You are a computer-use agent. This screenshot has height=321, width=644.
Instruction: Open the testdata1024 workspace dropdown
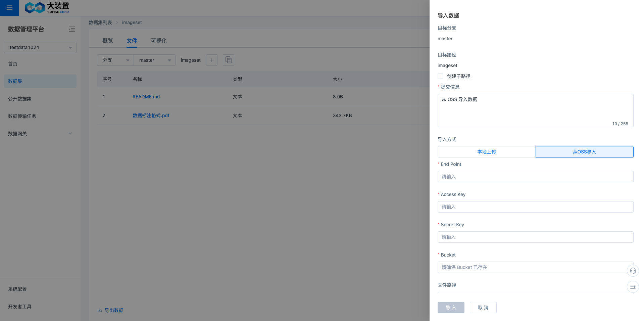click(x=40, y=47)
